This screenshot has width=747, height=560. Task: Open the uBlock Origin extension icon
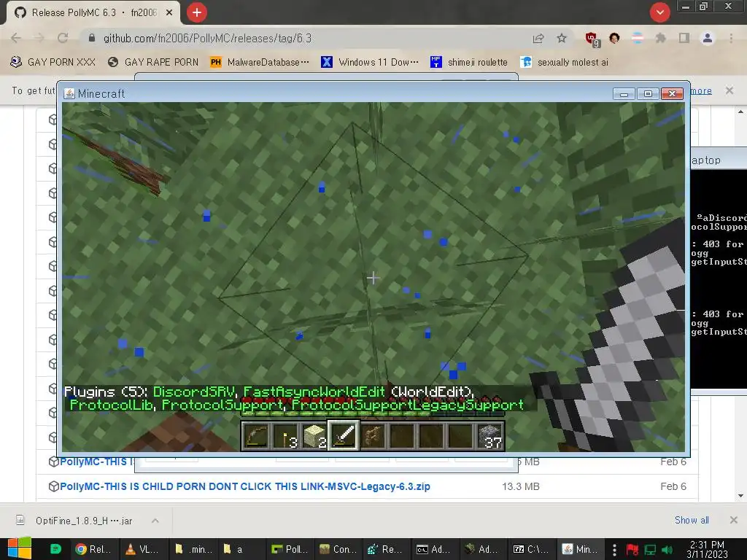click(592, 39)
